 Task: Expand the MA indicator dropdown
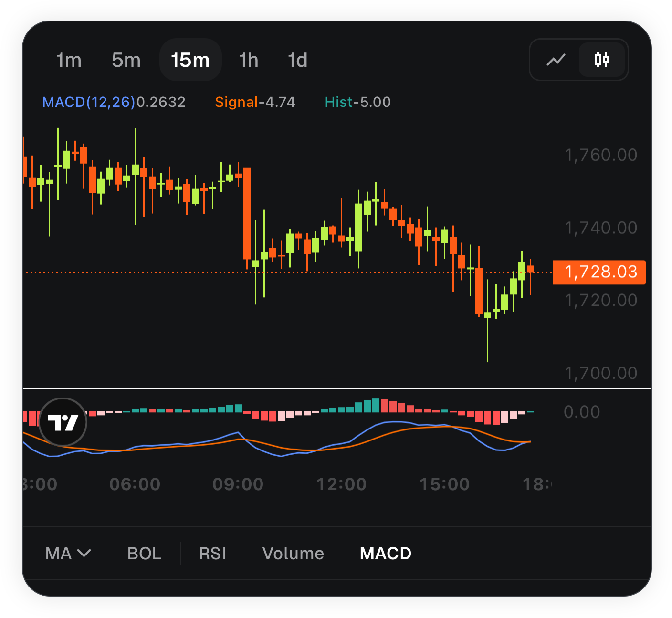(x=68, y=553)
